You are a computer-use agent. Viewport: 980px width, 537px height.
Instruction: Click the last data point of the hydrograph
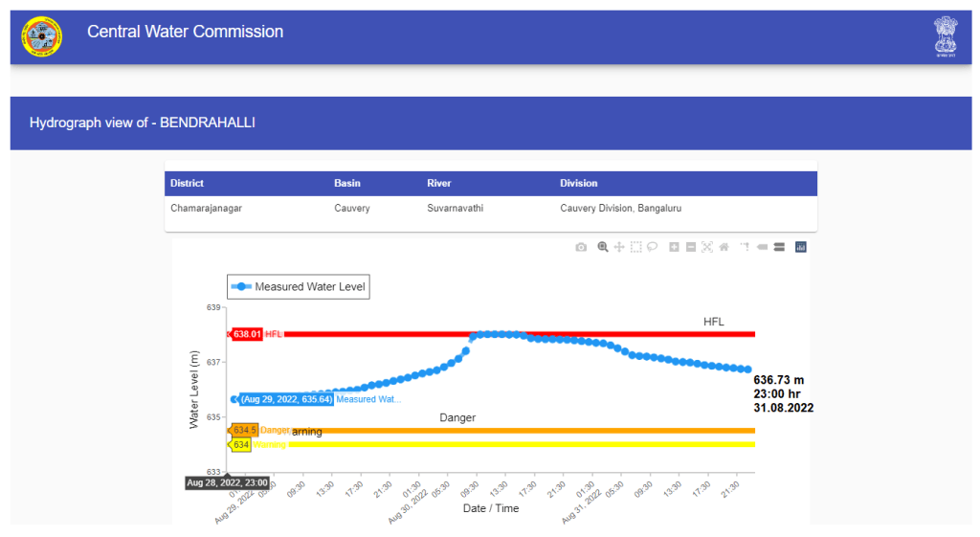point(746,369)
